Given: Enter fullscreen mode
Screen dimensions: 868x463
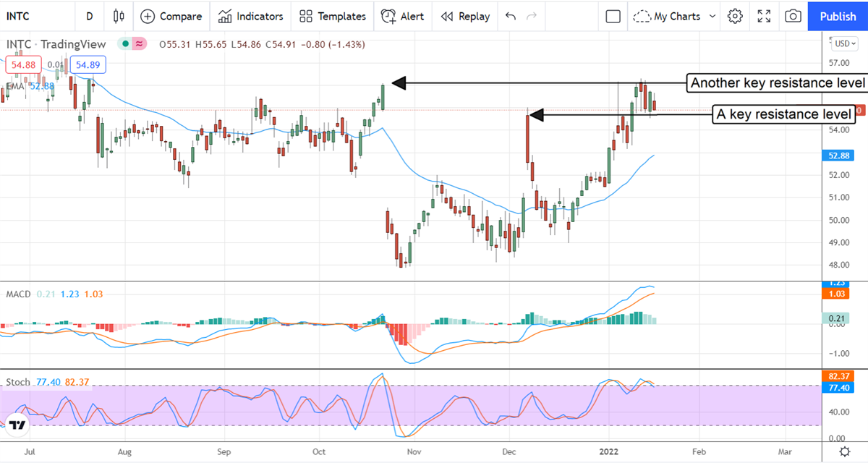Looking at the screenshot, I should coord(764,16).
